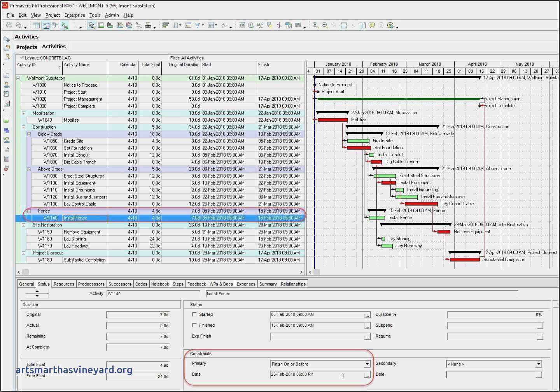
Task: Click the Layout: CONCRETE LAG bar
Action: pyautogui.click(x=92, y=58)
